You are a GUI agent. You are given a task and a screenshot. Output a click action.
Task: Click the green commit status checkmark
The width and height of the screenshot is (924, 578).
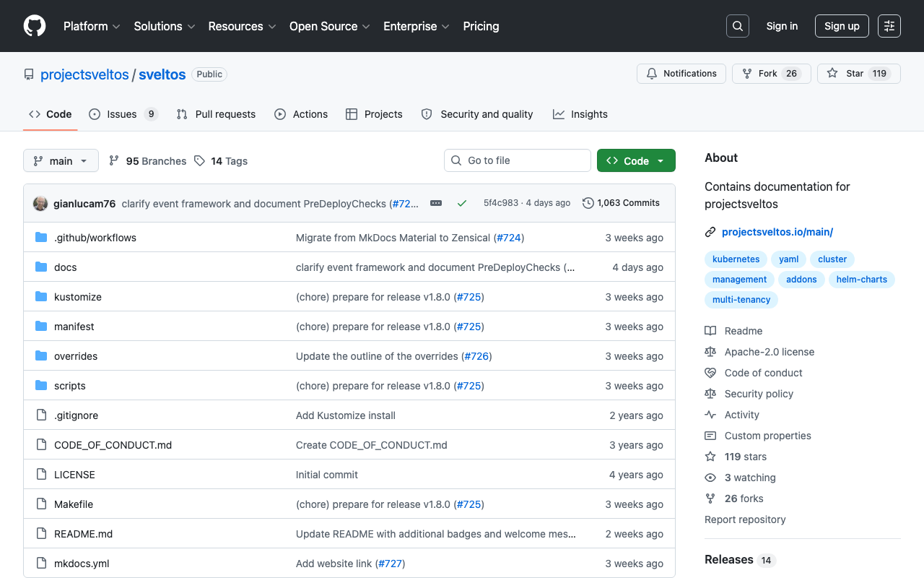(462, 203)
